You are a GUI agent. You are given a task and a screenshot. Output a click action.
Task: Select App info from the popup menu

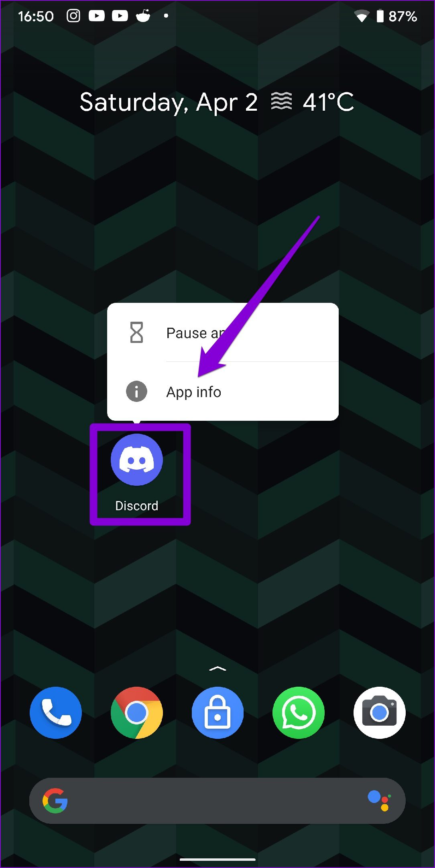(x=223, y=391)
